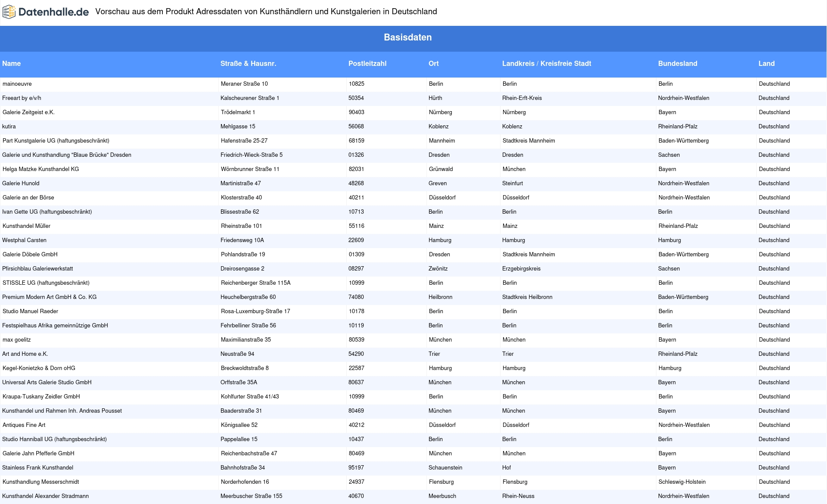Viewport: 827px width, 504px height.
Task: Select Festspielhaus Afrika gemeinnützige GmbH
Action: (x=55, y=326)
